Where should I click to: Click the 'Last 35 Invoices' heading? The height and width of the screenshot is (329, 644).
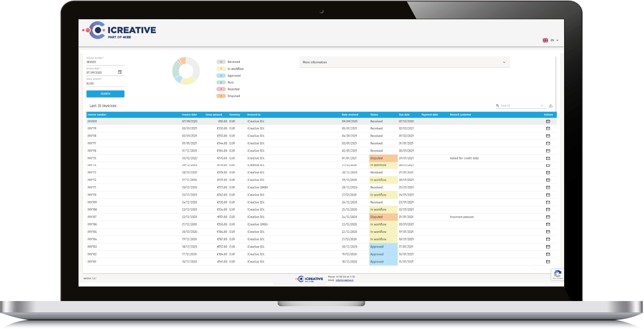click(103, 106)
